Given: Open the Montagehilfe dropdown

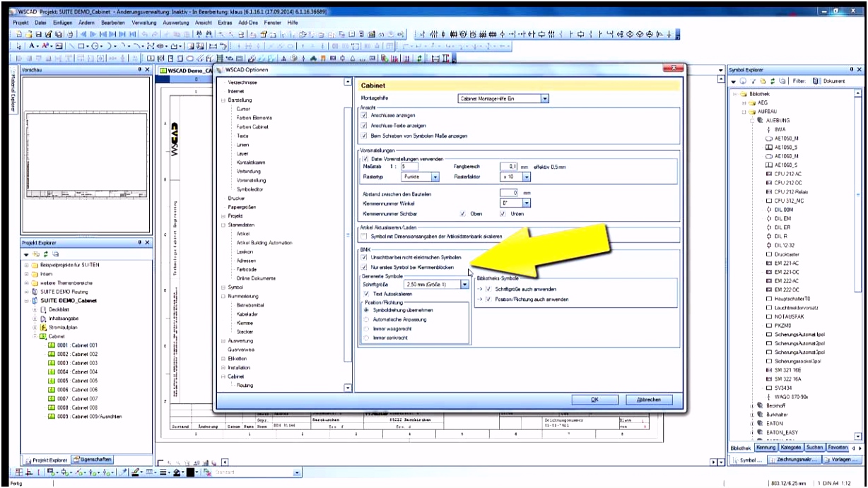Looking at the screenshot, I should click(x=544, y=99).
